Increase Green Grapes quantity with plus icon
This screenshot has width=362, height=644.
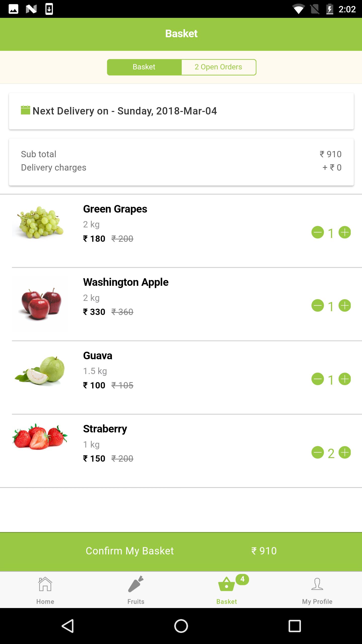345,232
